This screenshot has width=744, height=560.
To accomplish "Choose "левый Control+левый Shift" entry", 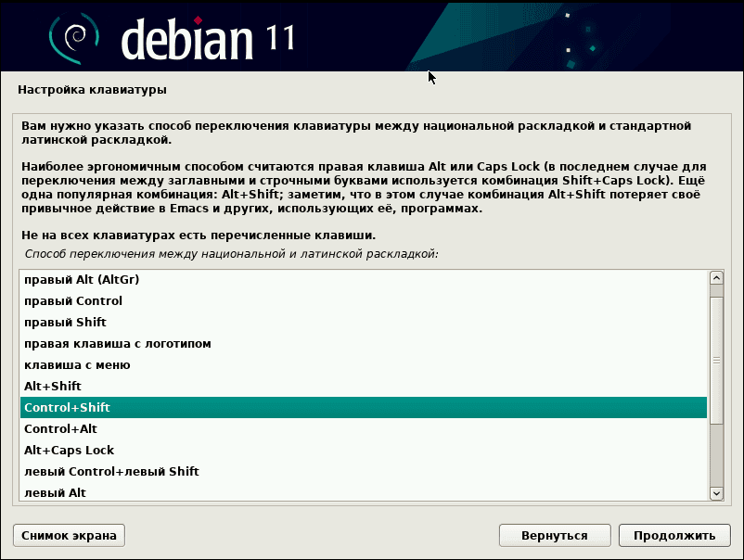I will 364,472.
